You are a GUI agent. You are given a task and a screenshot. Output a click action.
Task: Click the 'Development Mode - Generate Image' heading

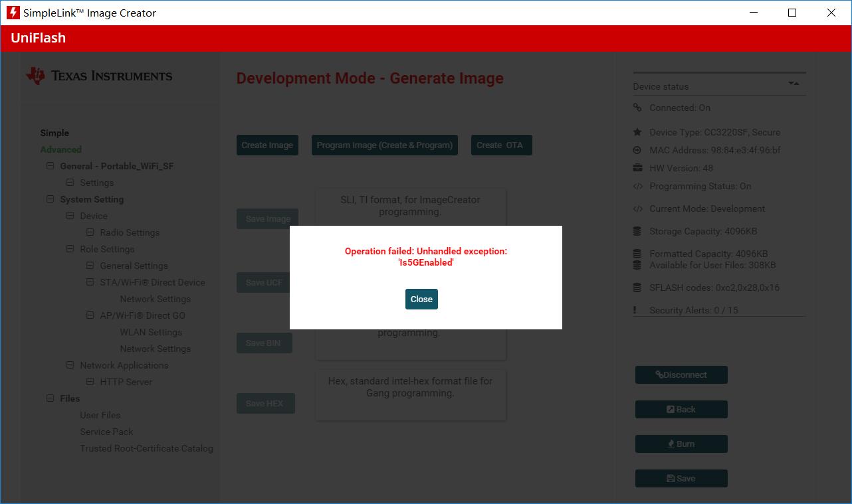[x=370, y=78]
